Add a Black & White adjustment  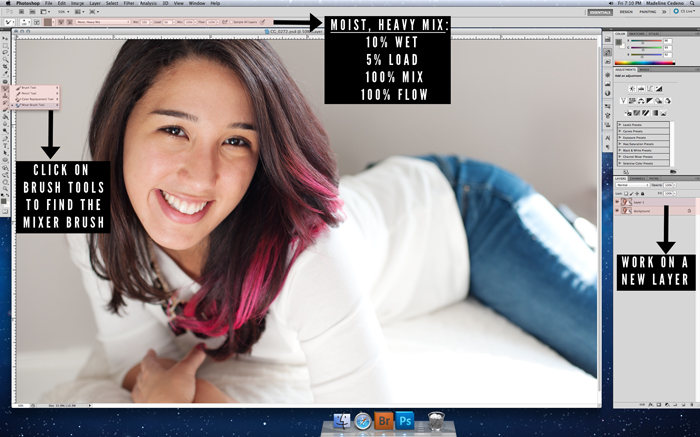[x=650, y=100]
